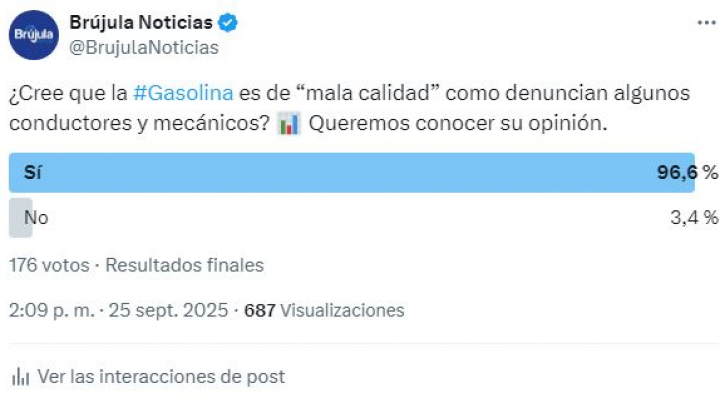The width and height of the screenshot is (720, 398).
Task: Click the tweet question text
Action: (349, 108)
